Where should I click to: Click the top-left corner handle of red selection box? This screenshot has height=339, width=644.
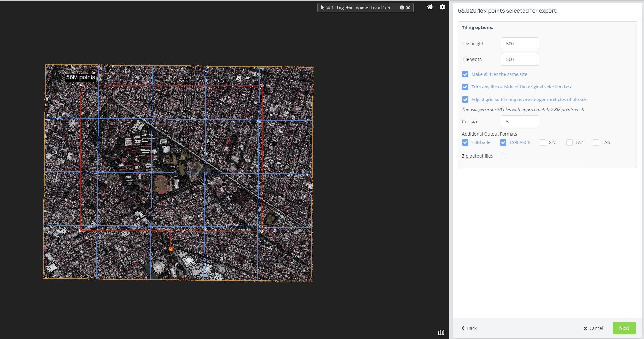(x=81, y=85)
